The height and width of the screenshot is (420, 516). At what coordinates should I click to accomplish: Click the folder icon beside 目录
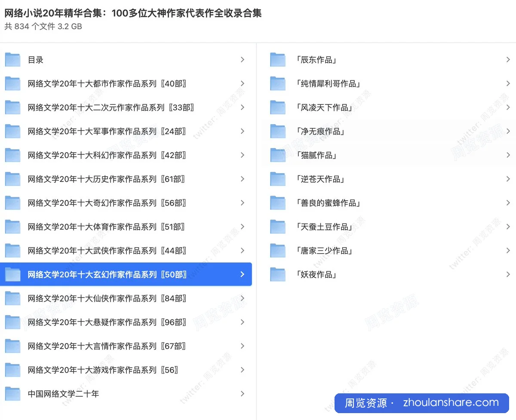coord(13,60)
